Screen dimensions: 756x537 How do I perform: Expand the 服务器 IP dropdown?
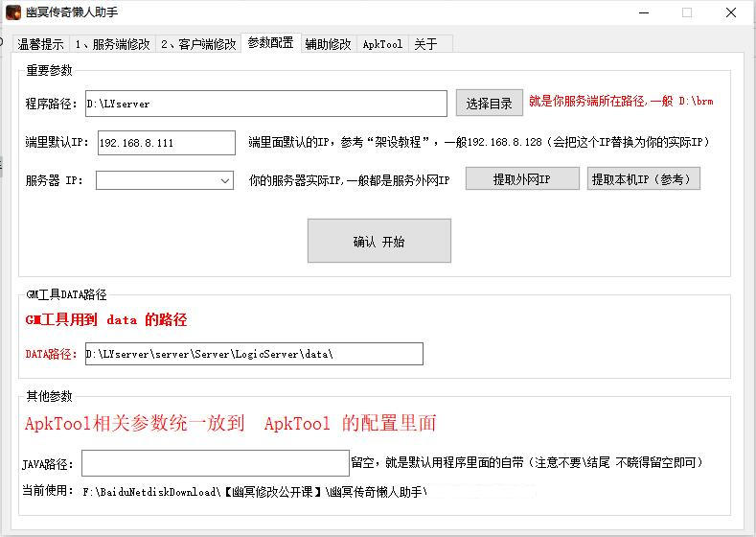[225, 180]
